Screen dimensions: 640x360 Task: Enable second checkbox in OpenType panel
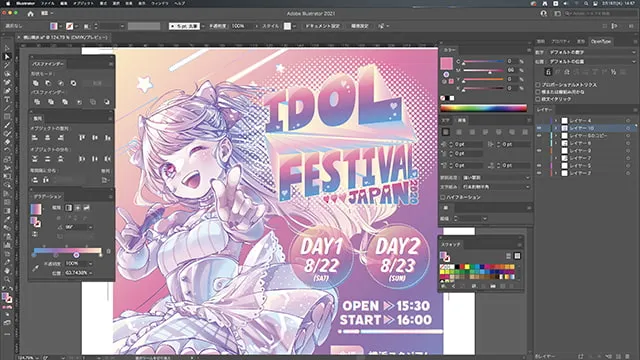(538, 92)
